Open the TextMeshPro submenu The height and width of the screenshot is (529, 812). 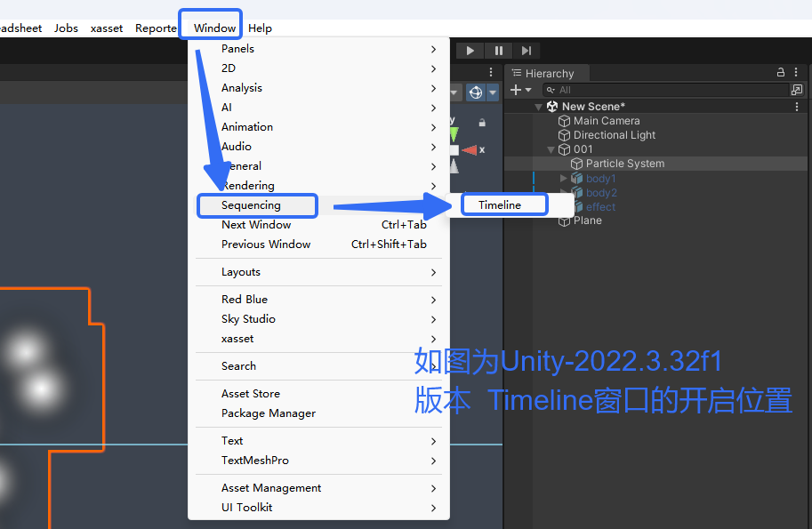[x=318, y=461]
